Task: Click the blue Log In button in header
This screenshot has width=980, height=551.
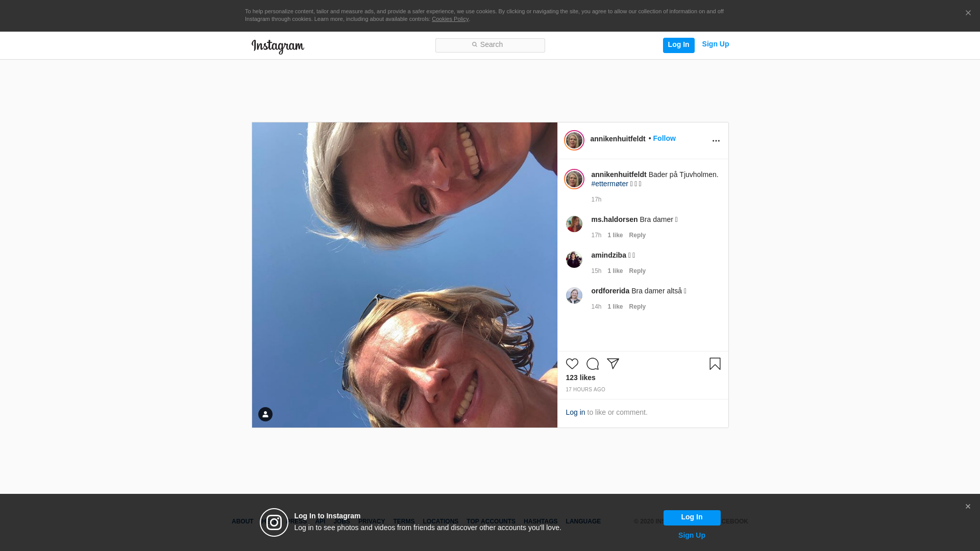Action: pyautogui.click(x=678, y=45)
